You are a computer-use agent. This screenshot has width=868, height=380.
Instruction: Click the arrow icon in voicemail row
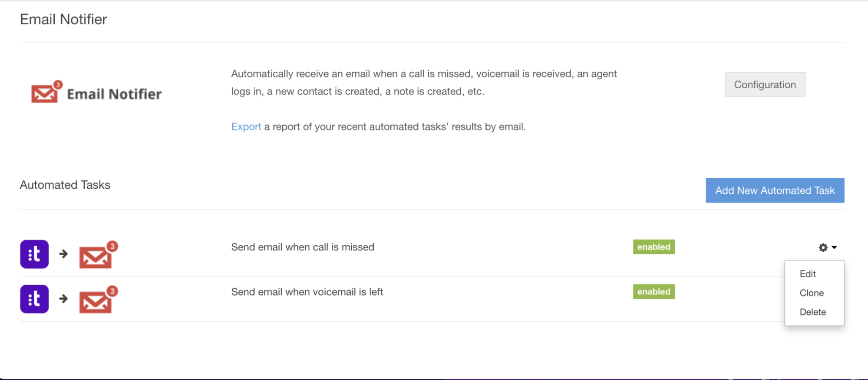click(63, 299)
